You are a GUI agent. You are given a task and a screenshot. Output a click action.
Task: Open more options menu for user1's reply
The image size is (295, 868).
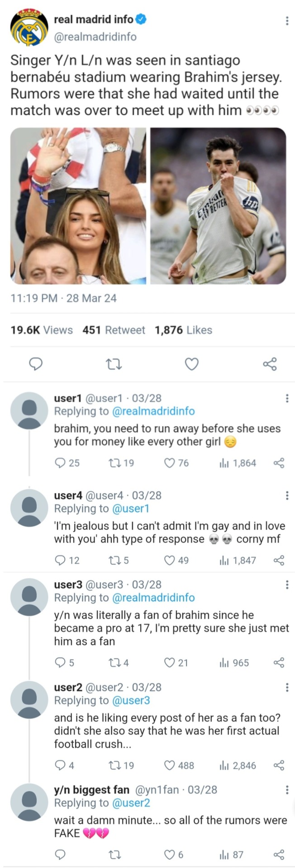point(286,398)
